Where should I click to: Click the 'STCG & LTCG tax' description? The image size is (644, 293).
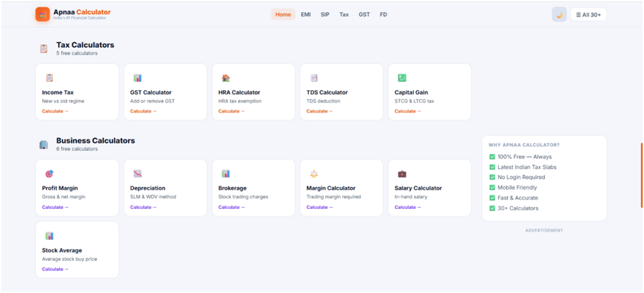click(x=414, y=101)
